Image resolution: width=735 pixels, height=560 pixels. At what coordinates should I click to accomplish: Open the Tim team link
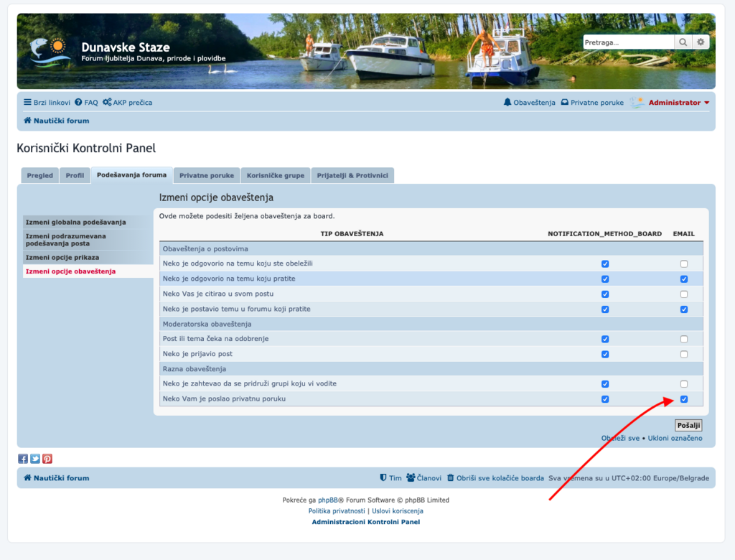(x=390, y=478)
